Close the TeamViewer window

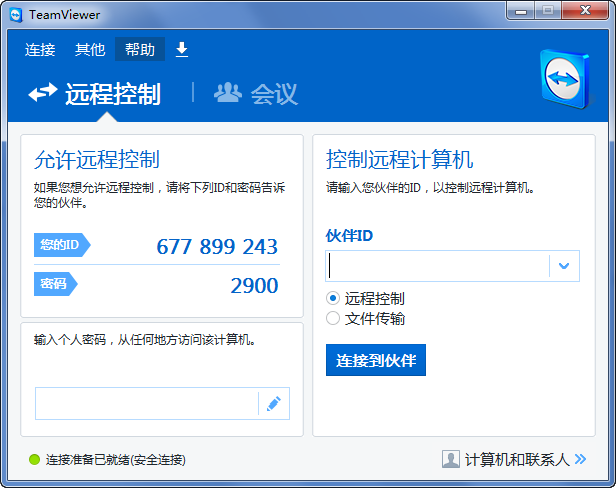(x=585, y=11)
